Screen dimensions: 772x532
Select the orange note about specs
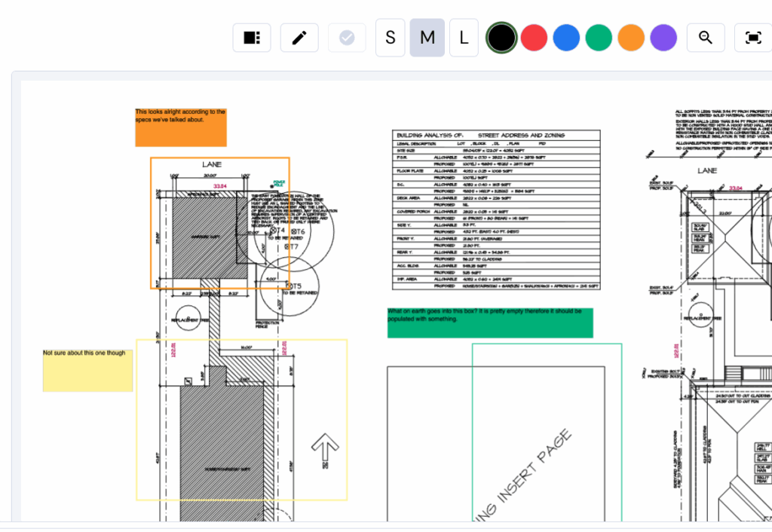pos(181,127)
